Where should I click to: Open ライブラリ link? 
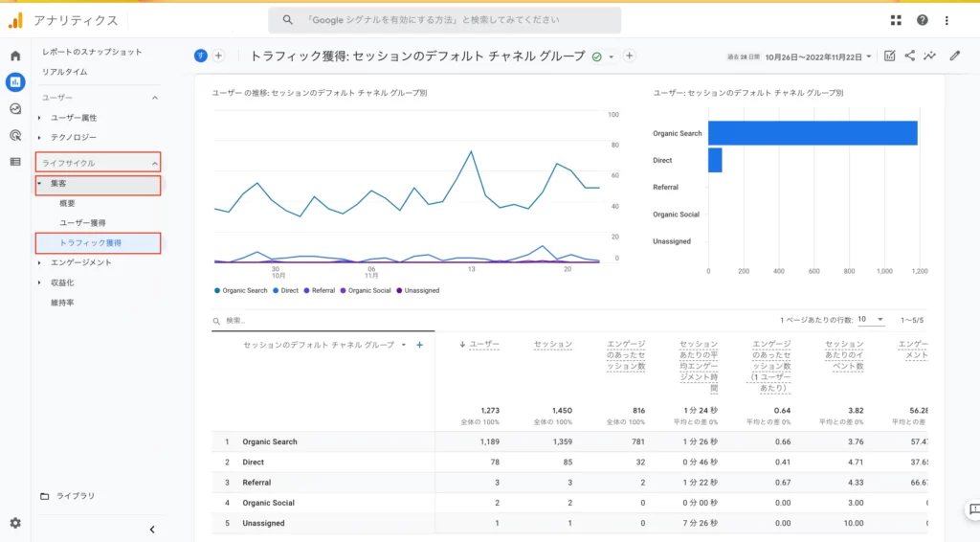tap(76, 496)
